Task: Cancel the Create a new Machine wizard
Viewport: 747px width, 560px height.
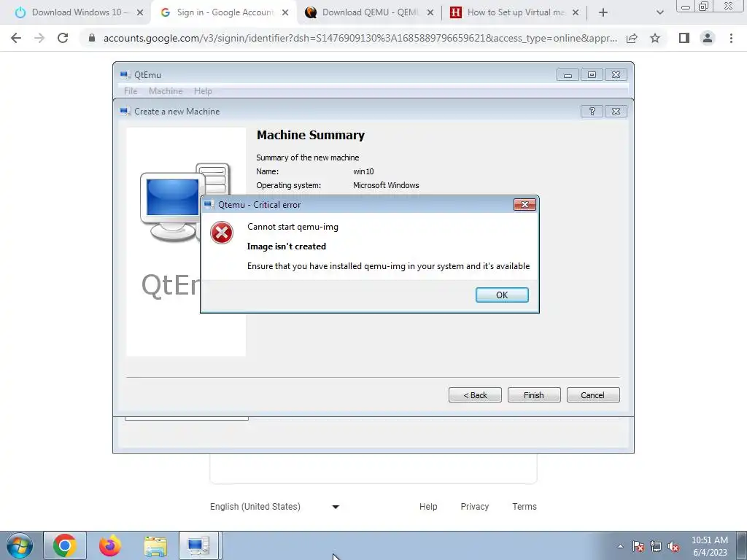Action: tap(592, 394)
